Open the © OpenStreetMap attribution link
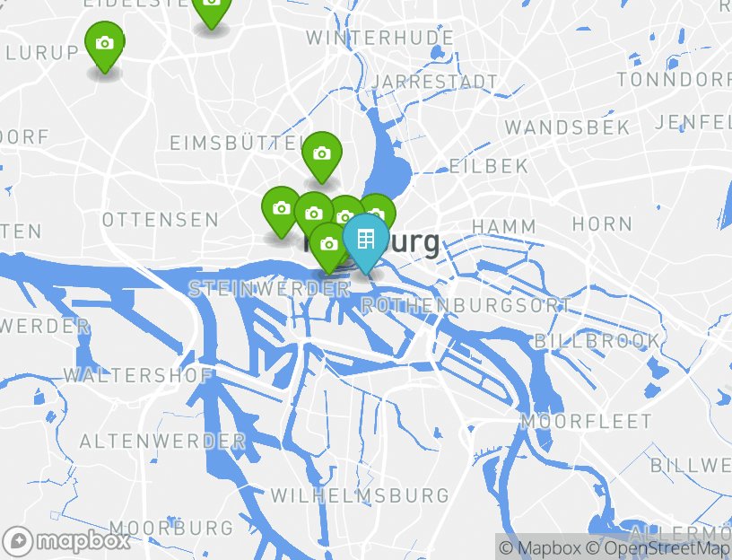Screen dimensions: 732x560 [658, 547]
